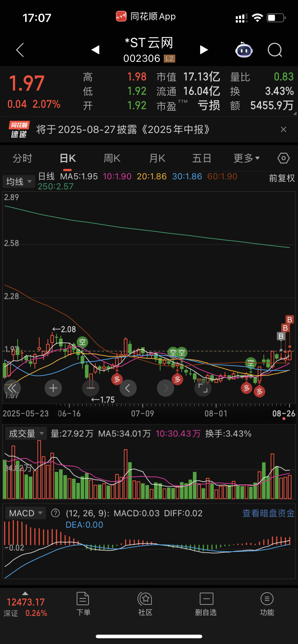The height and width of the screenshot is (644, 298).
Task: Switch to 五日 tab
Action: tap(202, 158)
